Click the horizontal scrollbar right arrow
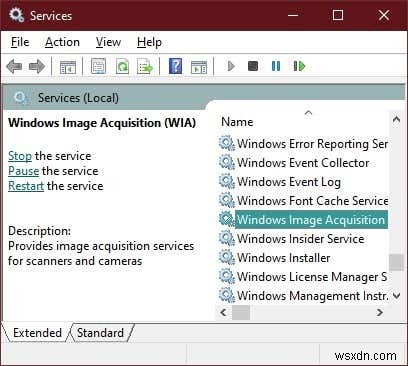Image resolution: width=408 pixels, height=366 pixels. pyautogui.click(x=379, y=313)
